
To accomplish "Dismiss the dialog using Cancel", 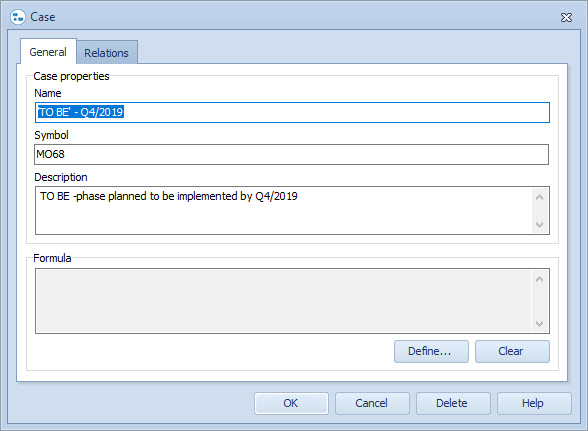I will pos(372,403).
